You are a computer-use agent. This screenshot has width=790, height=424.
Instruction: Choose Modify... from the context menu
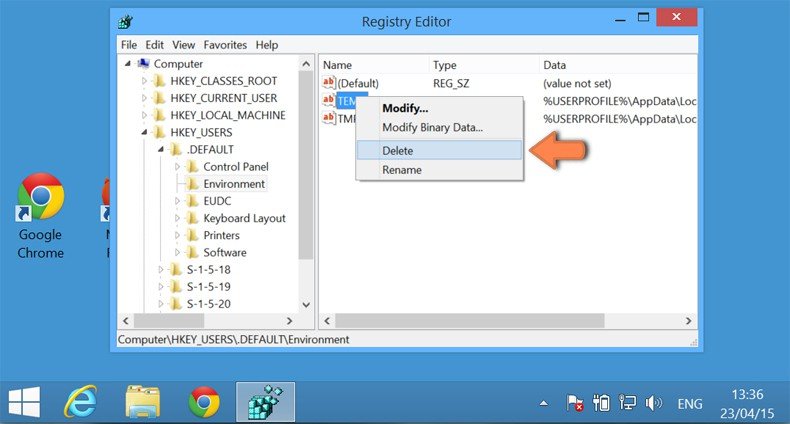[439, 108]
